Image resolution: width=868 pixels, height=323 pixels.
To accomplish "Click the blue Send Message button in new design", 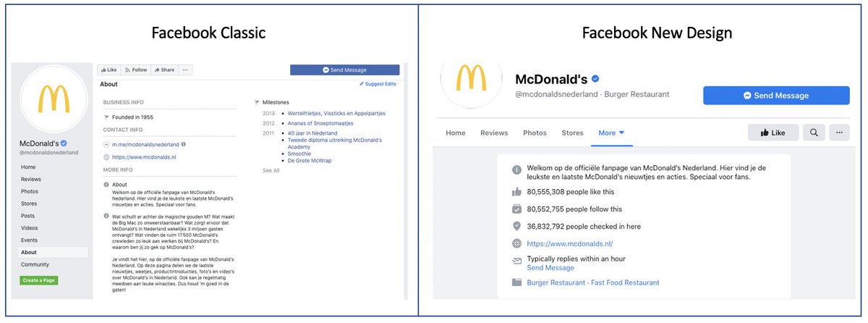I will (776, 96).
